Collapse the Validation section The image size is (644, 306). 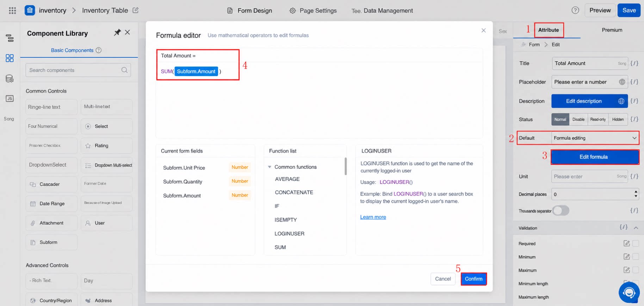pos(636,228)
